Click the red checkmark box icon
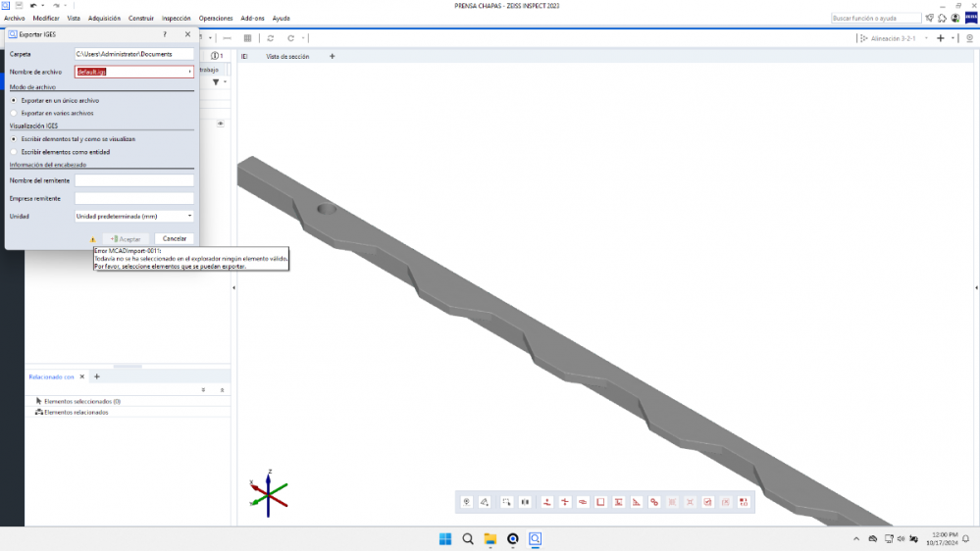 707,502
